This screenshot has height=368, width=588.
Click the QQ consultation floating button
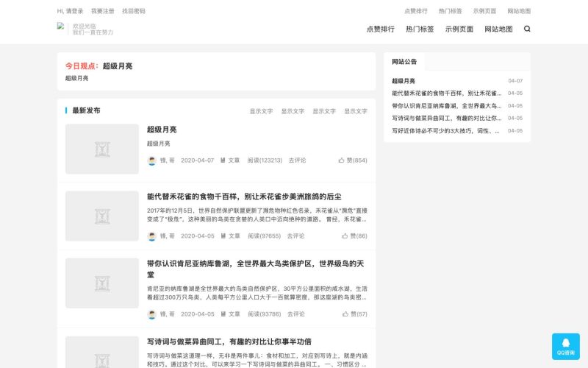pyautogui.click(x=565, y=346)
